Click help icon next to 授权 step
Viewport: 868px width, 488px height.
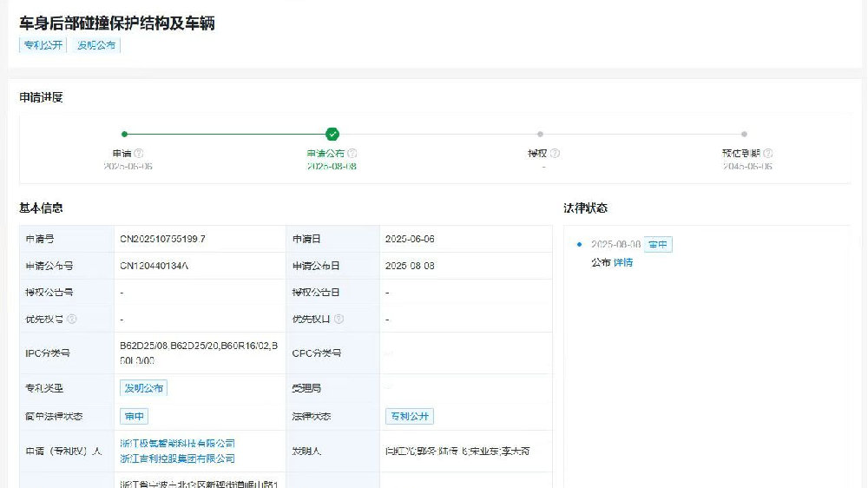(x=556, y=154)
